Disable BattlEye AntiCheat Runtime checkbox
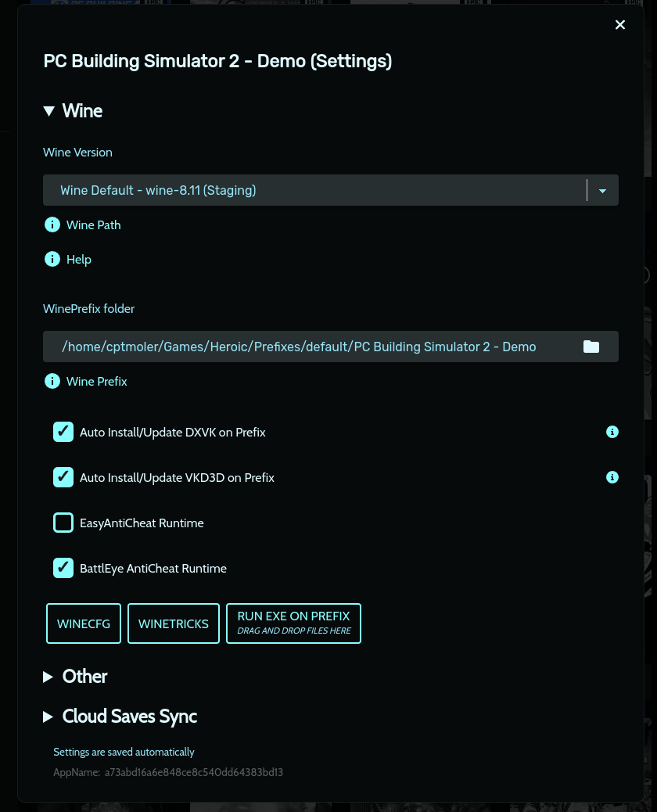Screen dimensions: 657x812 [63, 568]
